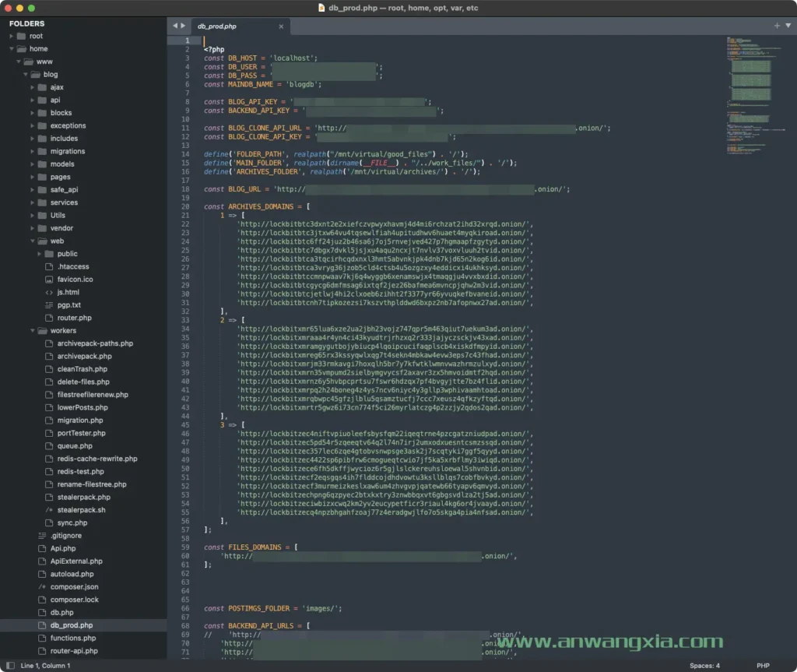Open the Spaces: 4 indentation menu

click(704, 666)
